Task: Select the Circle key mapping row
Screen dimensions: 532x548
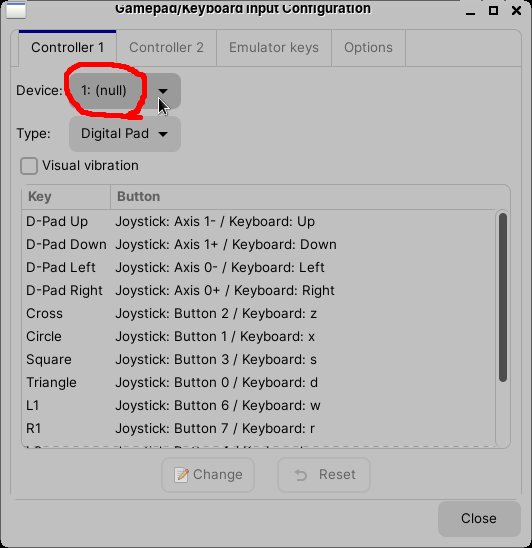Action: pos(259,337)
